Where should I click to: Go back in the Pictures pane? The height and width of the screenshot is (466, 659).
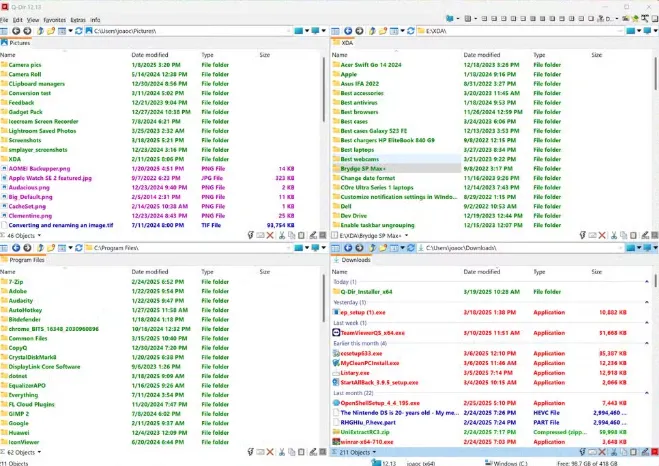16,31
